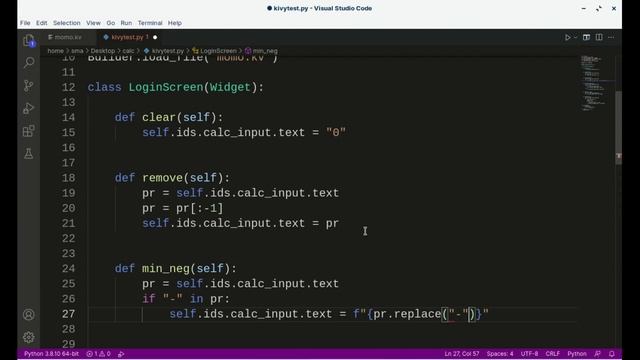640x360 pixels.
Task: Open the Testing flask view
Action: (29, 154)
